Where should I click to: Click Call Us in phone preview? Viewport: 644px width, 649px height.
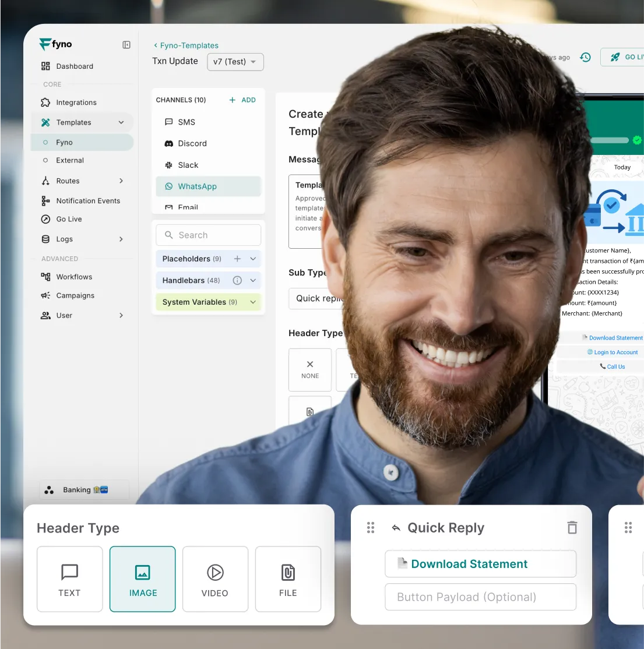click(x=612, y=366)
